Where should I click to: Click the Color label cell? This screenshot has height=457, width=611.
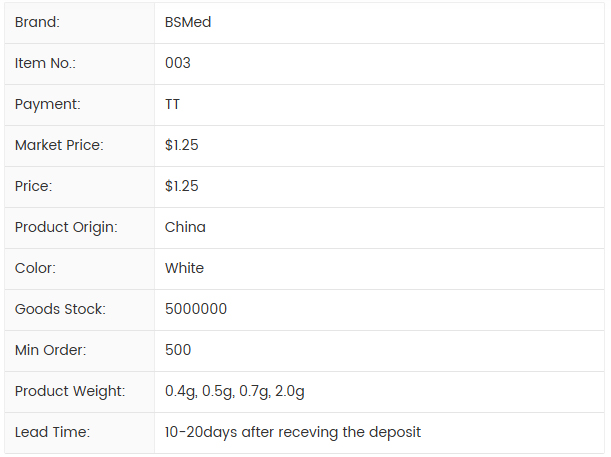click(35, 268)
